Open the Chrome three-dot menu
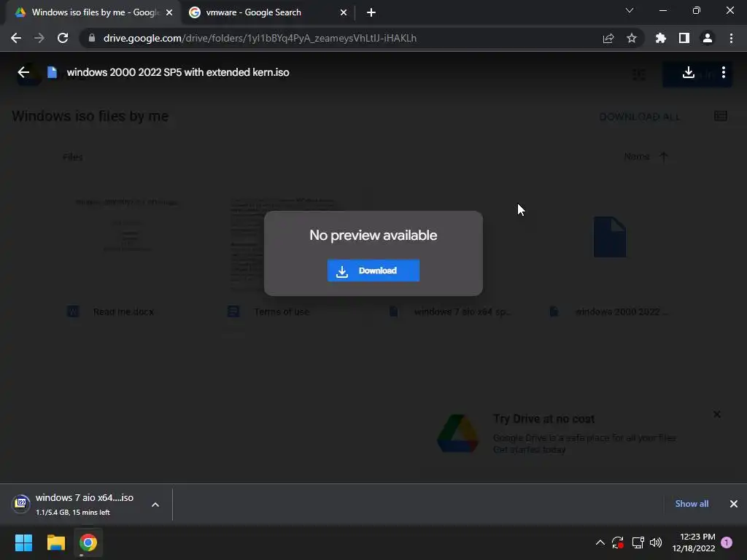This screenshot has width=747, height=560. pyautogui.click(x=731, y=38)
